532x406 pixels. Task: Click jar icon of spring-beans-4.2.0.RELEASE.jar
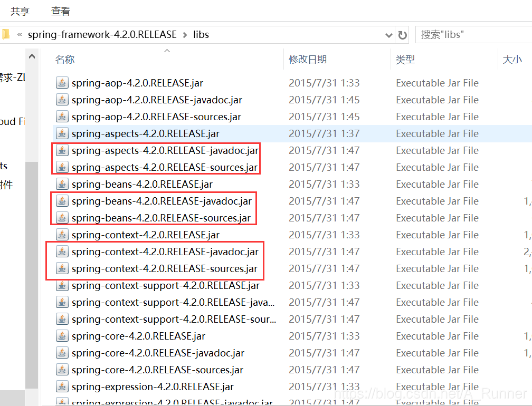click(62, 184)
